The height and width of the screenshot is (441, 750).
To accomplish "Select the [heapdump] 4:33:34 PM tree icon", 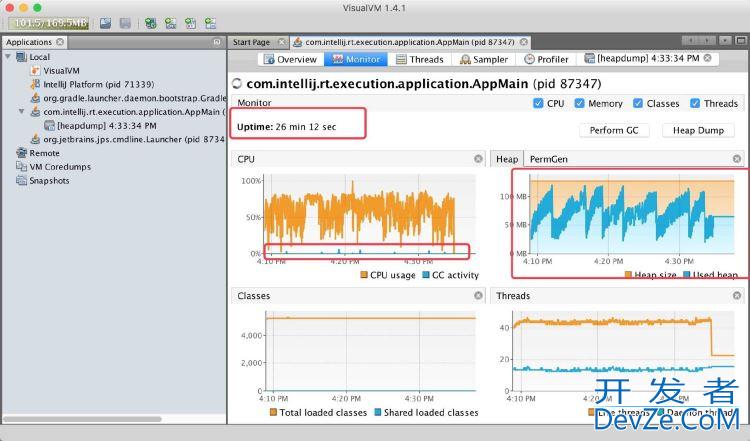I will click(x=49, y=126).
